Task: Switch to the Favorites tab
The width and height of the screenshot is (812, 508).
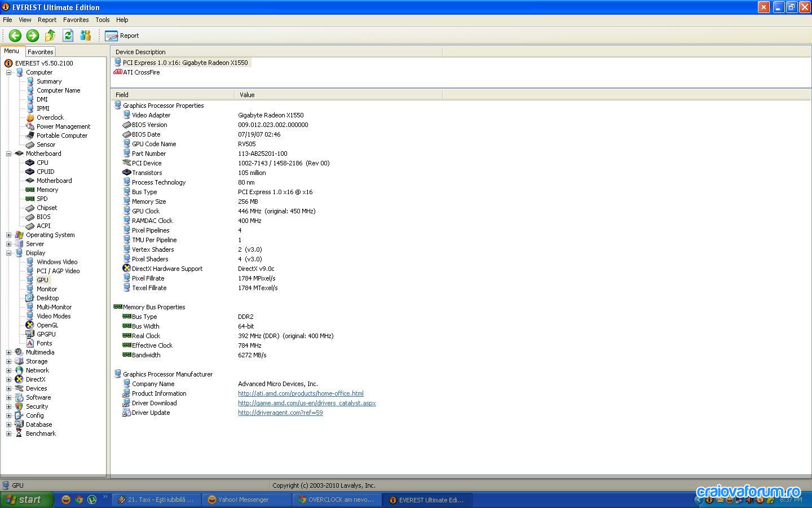Action: (41, 51)
